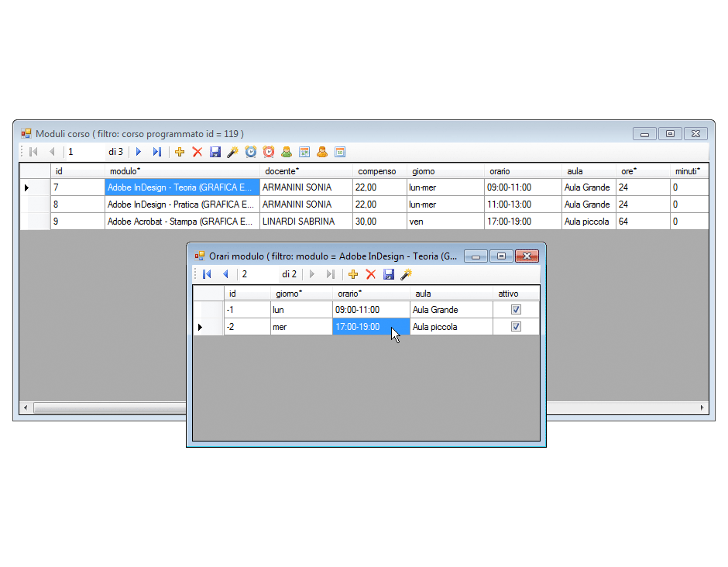This screenshot has height=567, width=728.
Task: Save changes with Orari modulo floppy disk icon
Action: coord(389,274)
